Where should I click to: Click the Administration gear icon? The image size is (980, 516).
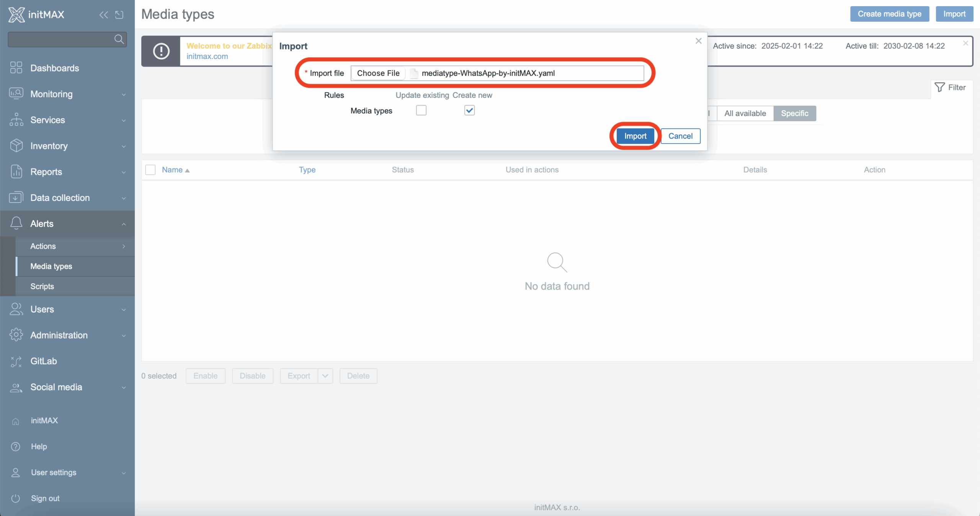tap(16, 335)
